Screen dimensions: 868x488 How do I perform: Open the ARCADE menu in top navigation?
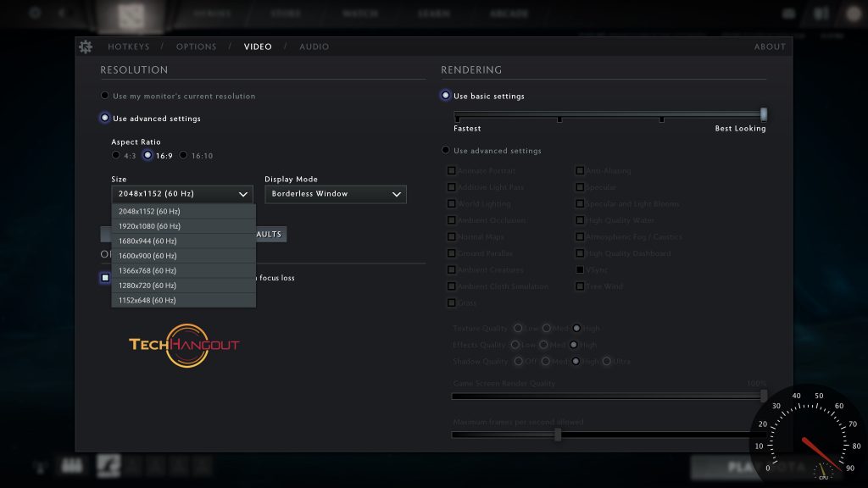point(509,14)
